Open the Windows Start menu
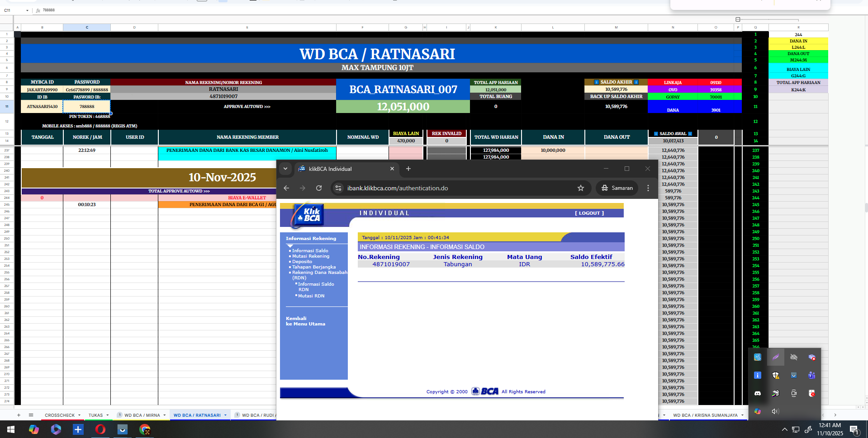Screen dimensions: 868x438 tap(11, 429)
